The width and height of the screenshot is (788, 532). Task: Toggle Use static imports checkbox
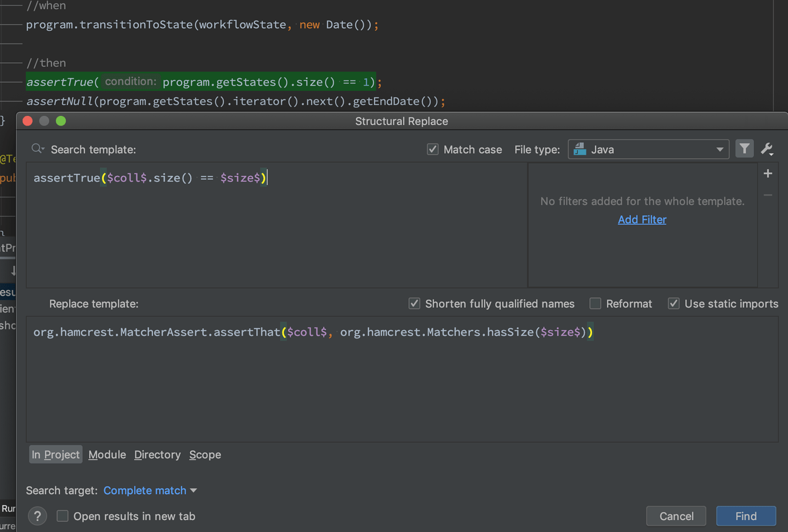(x=674, y=304)
